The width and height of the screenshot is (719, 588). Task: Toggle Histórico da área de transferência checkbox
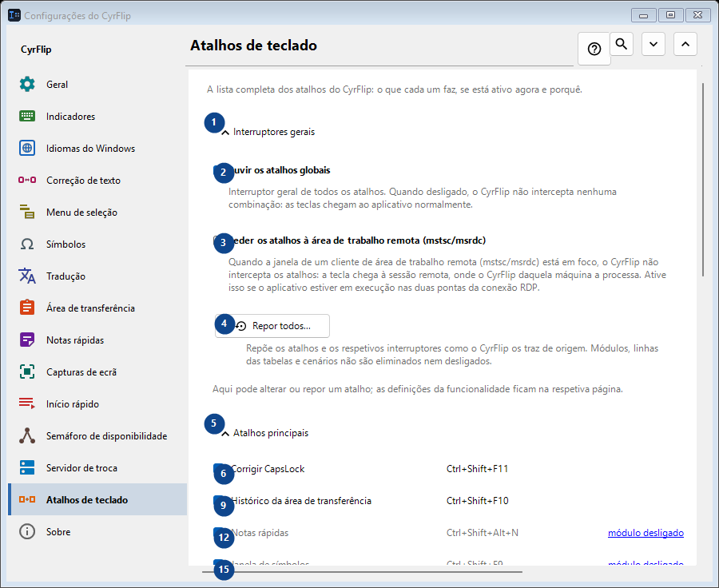pos(219,501)
